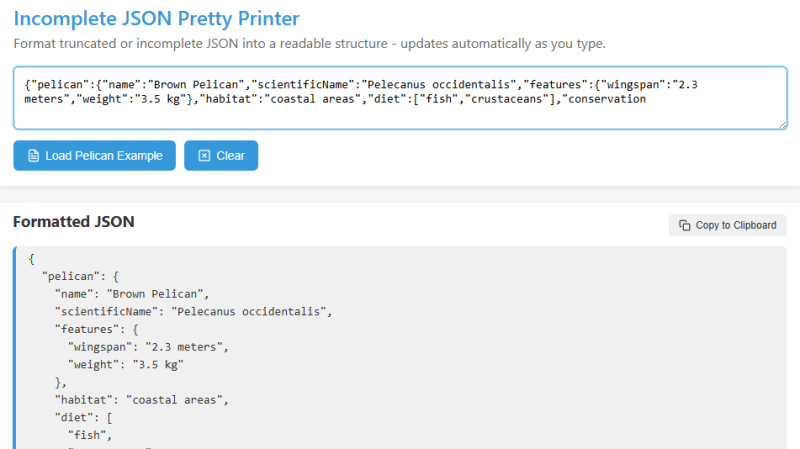Click the subtitle describing truncated JSON formatting
This screenshot has height=449, width=800.
[x=309, y=44]
